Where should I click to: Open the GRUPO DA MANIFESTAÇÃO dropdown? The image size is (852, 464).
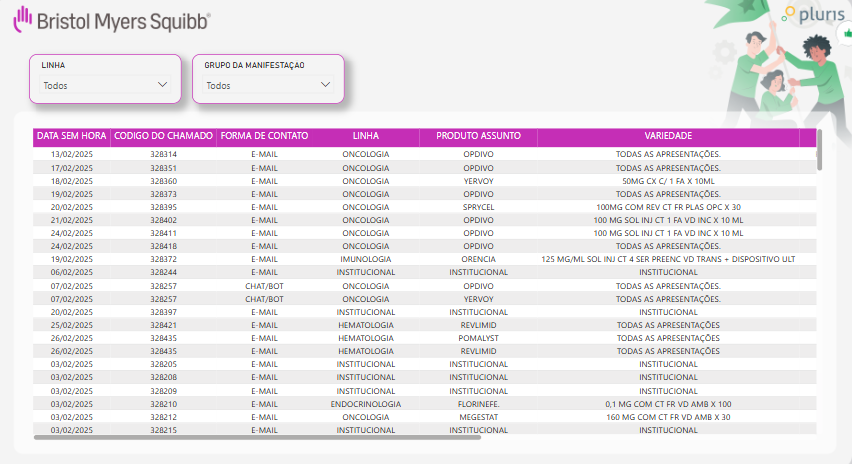[x=268, y=85]
